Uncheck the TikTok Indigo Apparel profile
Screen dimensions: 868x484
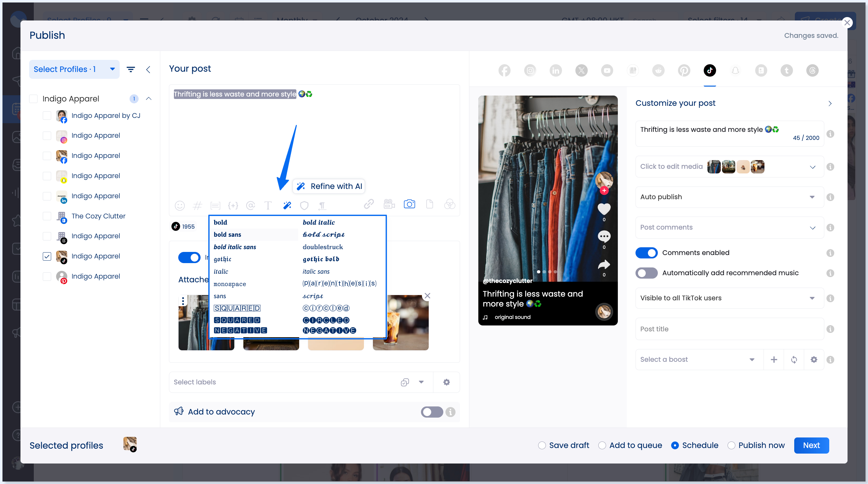[x=47, y=256]
